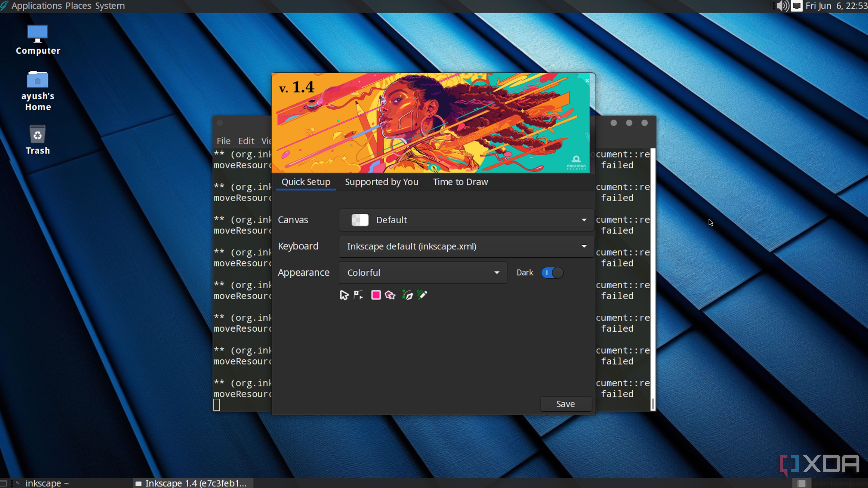Switch to the Quick Setup tab
The width and height of the screenshot is (868, 488).
[x=306, y=182]
